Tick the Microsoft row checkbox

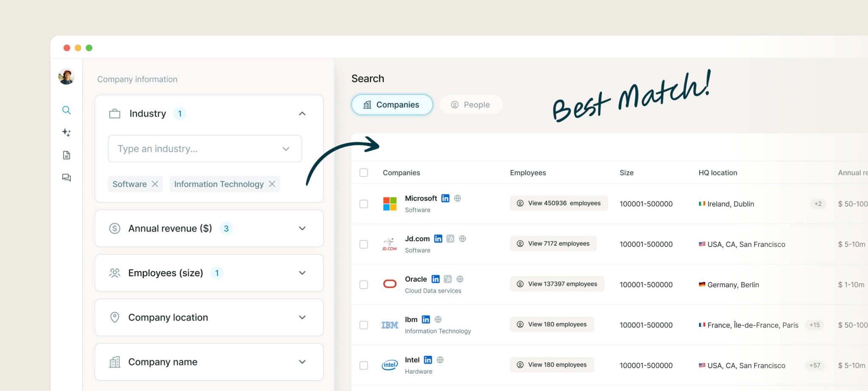pyautogui.click(x=364, y=204)
